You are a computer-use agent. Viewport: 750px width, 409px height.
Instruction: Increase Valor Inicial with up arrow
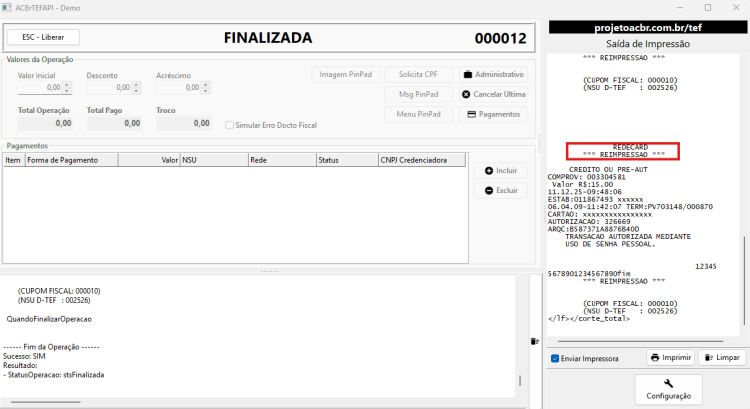tap(67, 85)
